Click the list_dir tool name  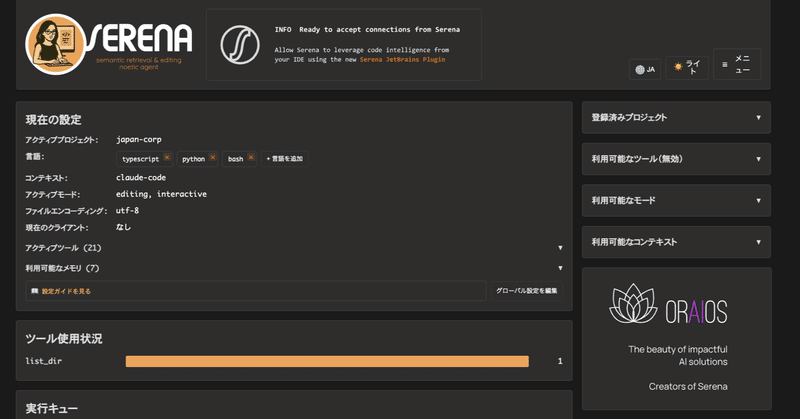point(43,361)
